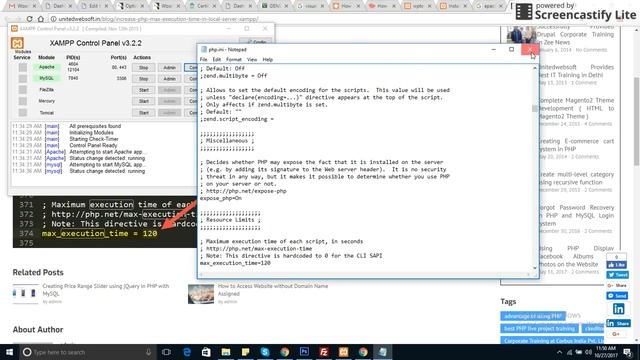Open 'Creating Price Range Slider' related post

point(106,290)
